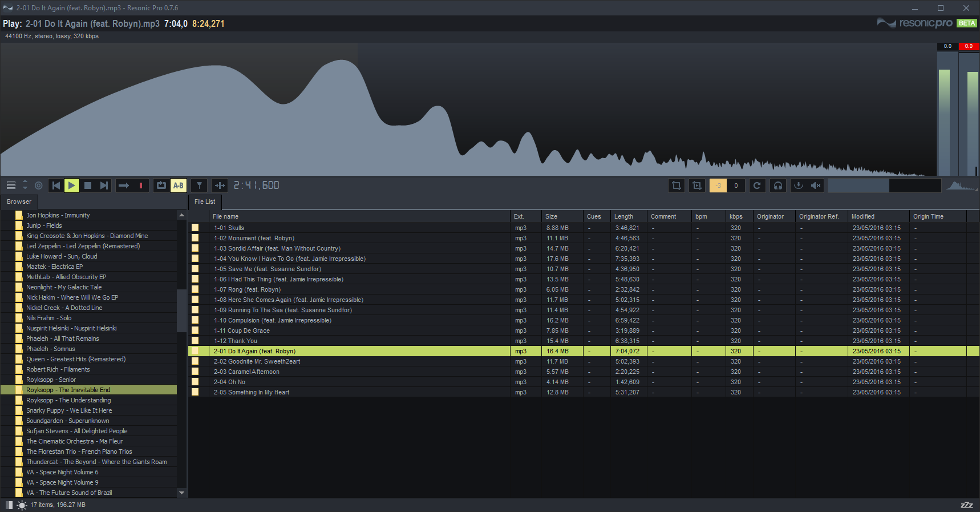Click the filter funnel icon
The width and height of the screenshot is (980, 512).
pos(199,186)
